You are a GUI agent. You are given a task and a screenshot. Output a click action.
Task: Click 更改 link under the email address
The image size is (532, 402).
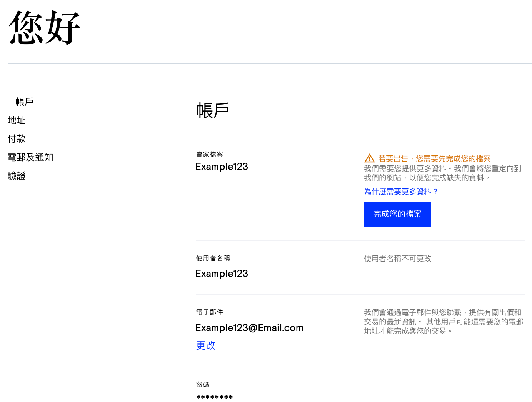[206, 345]
